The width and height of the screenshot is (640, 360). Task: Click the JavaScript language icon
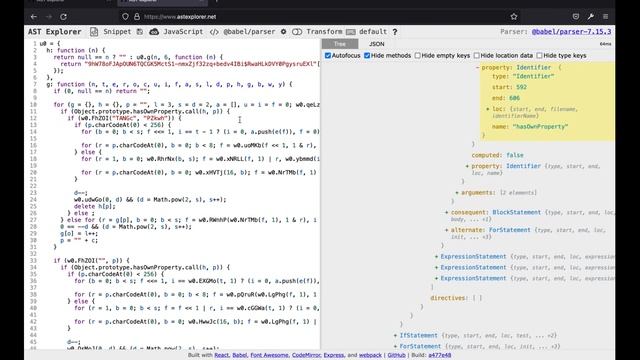[x=154, y=31]
